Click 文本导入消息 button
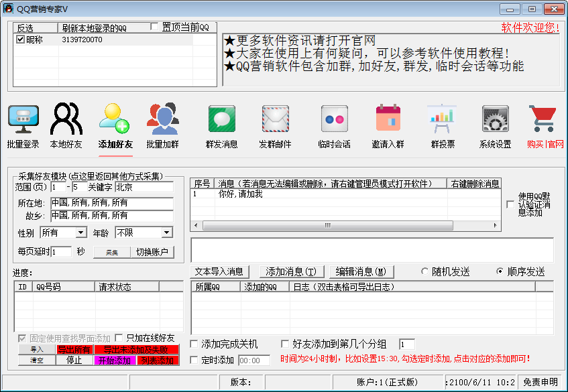Image resolution: width=568 pixels, height=392 pixels. coord(219,271)
